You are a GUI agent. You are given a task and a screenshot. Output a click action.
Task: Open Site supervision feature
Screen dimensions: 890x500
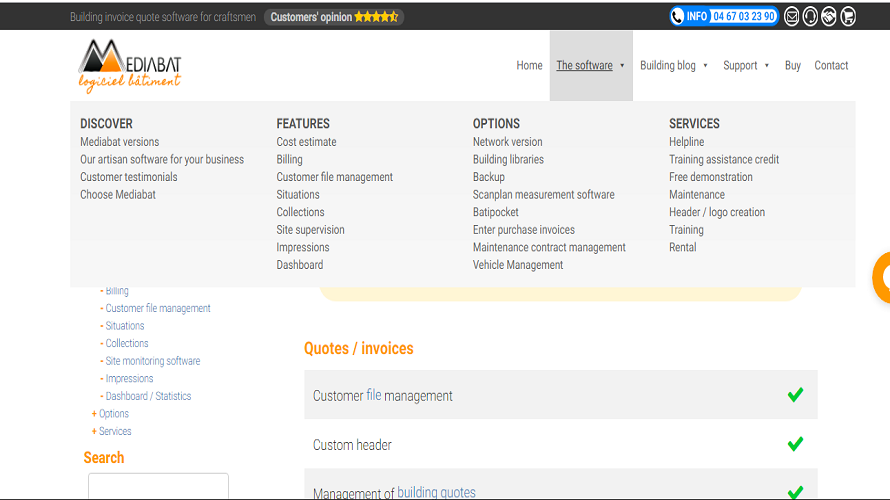[x=310, y=230]
